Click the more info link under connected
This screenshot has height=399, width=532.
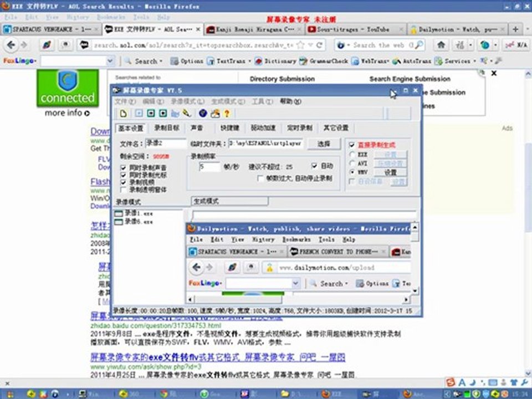[x=67, y=113]
